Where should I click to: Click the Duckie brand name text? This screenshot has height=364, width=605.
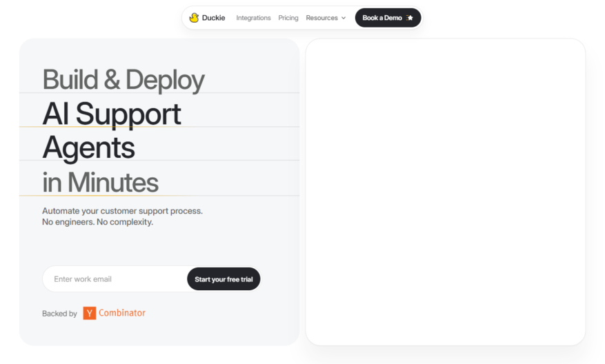213,18
